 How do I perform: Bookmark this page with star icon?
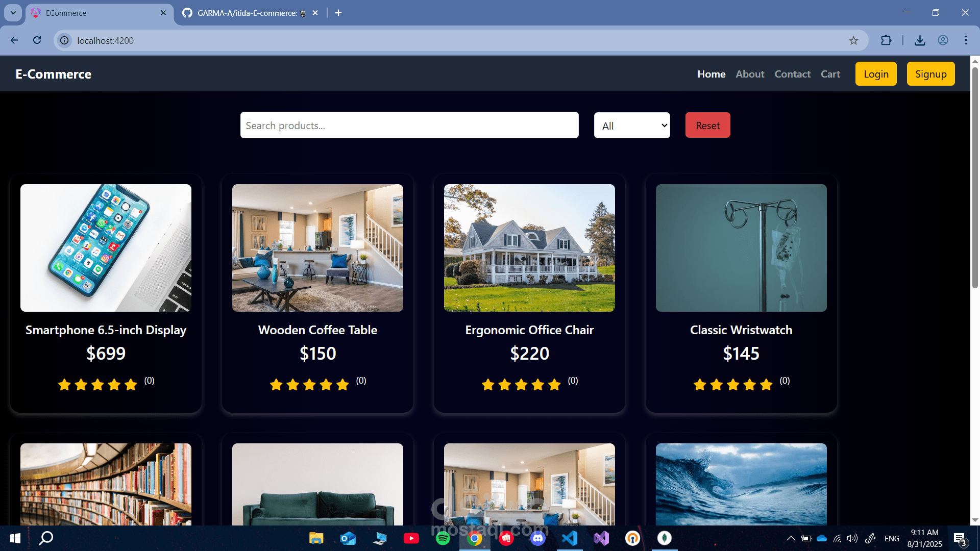tap(853, 40)
